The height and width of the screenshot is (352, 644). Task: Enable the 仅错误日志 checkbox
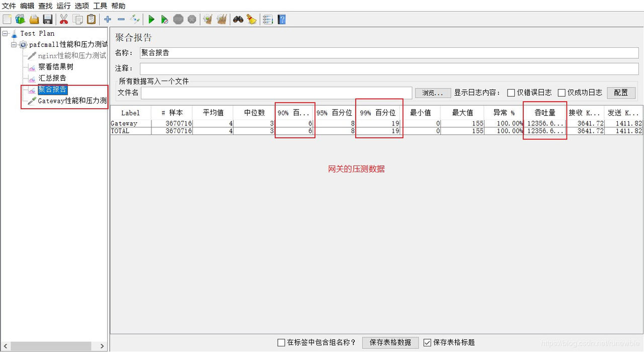click(511, 93)
